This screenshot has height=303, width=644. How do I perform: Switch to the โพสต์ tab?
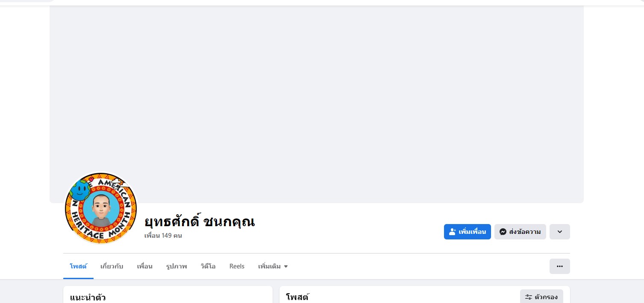78,266
